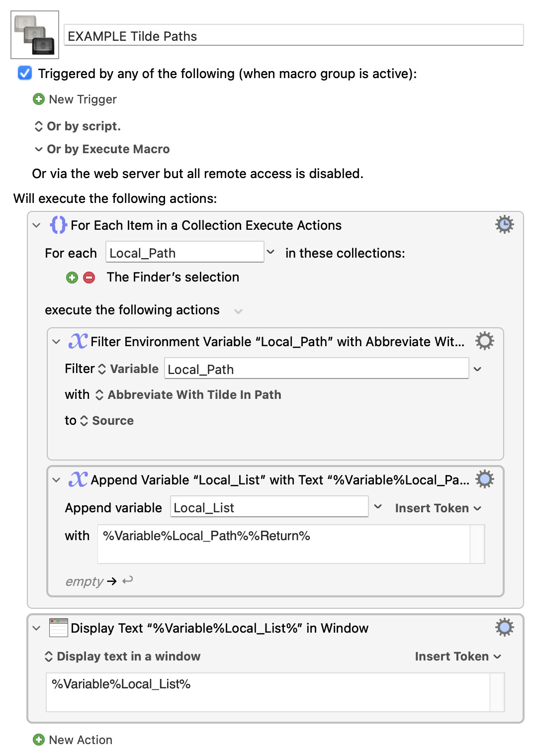Click the macro icon thumbnail
The width and height of the screenshot is (535, 756).
coord(35,35)
